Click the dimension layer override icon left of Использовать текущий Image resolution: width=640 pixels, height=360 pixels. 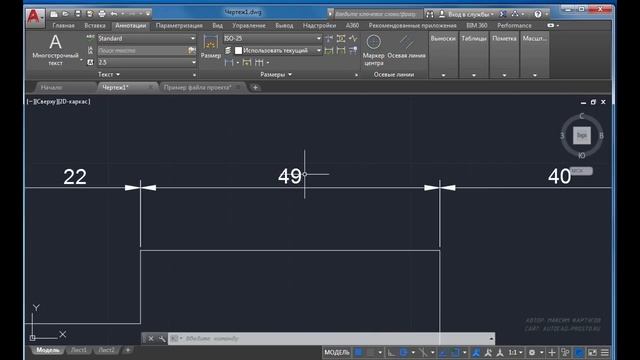point(228,50)
